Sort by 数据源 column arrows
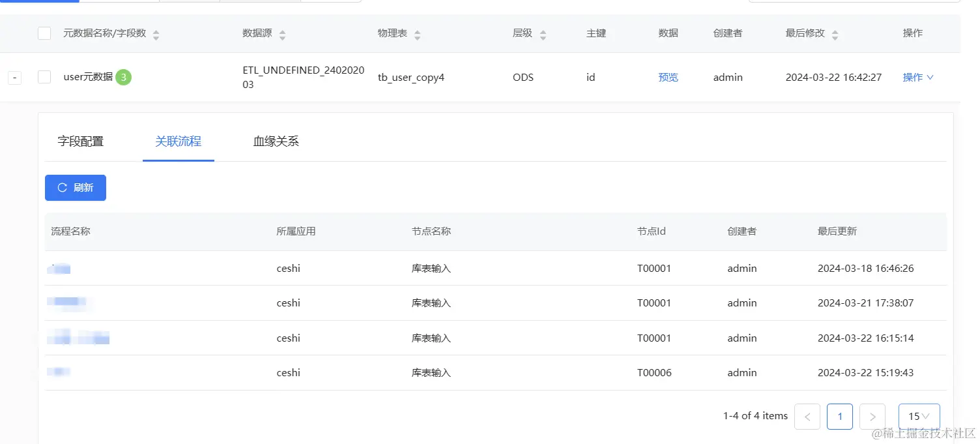Screen dimensions: 980x444 [x=282, y=35]
